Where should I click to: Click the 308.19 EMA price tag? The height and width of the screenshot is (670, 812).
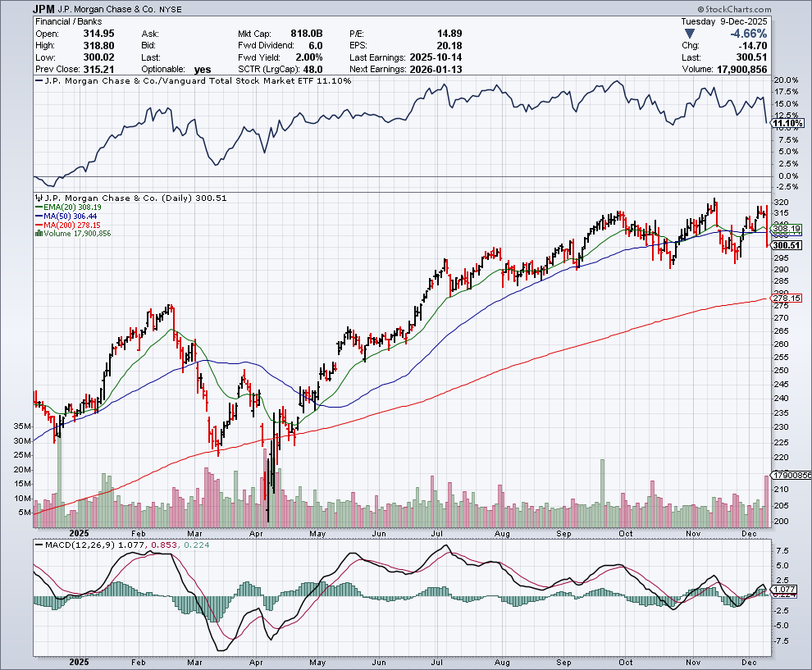coord(787,228)
